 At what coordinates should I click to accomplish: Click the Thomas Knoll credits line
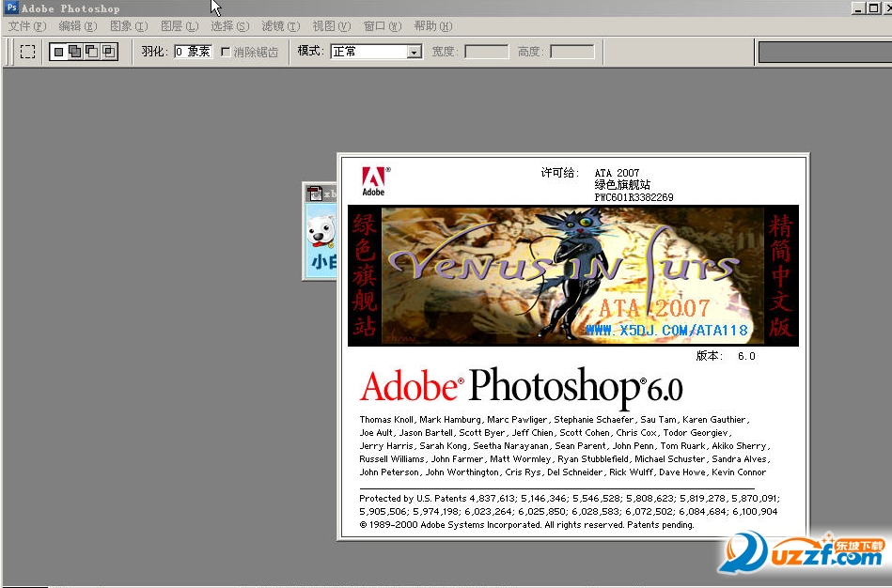pyautogui.click(x=555, y=420)
